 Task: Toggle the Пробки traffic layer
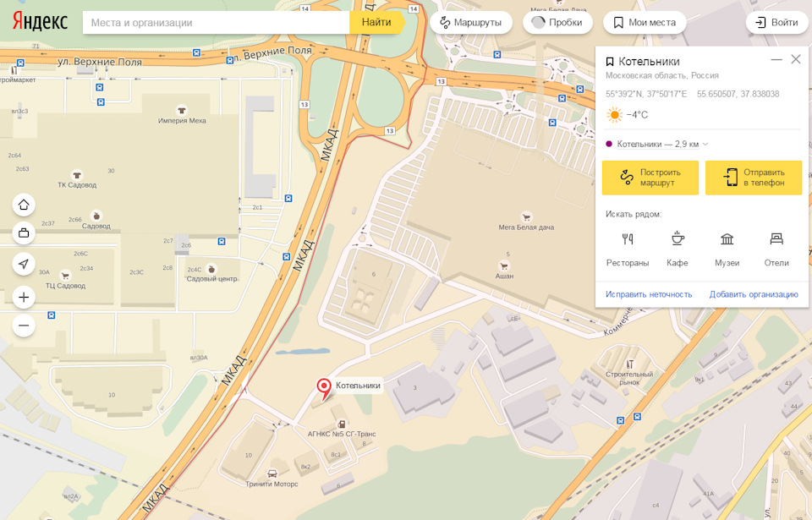pyautogui.click(x=557, y=22)
